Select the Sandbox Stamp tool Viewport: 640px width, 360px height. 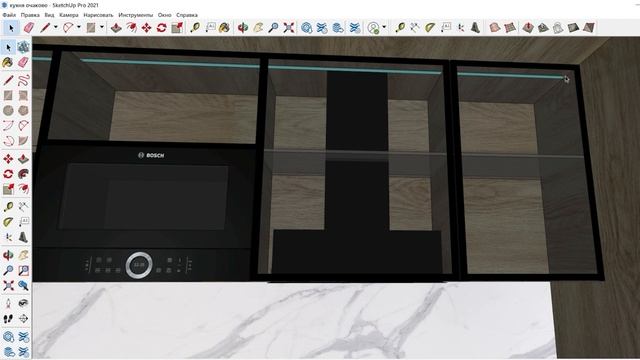point(543,28)
